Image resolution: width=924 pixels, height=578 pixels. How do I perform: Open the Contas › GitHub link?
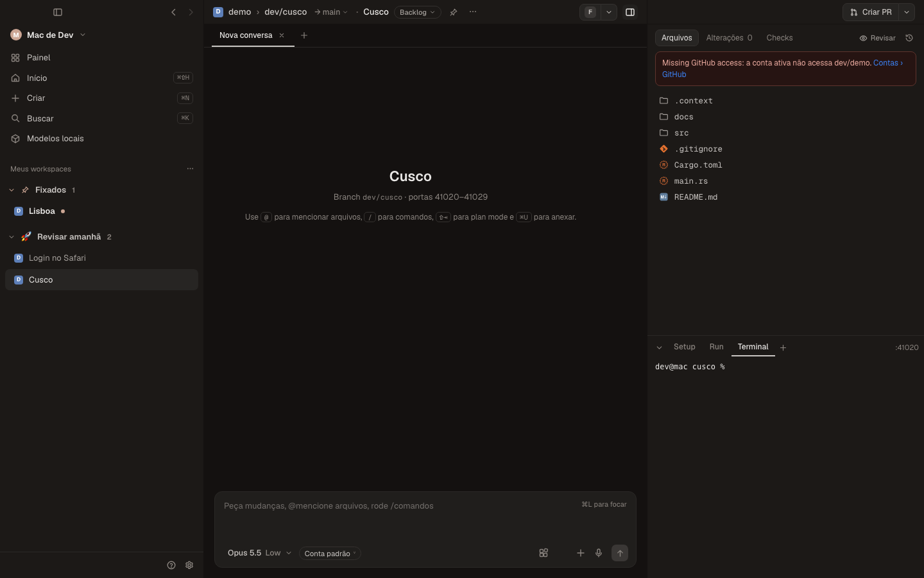(888, 63)
